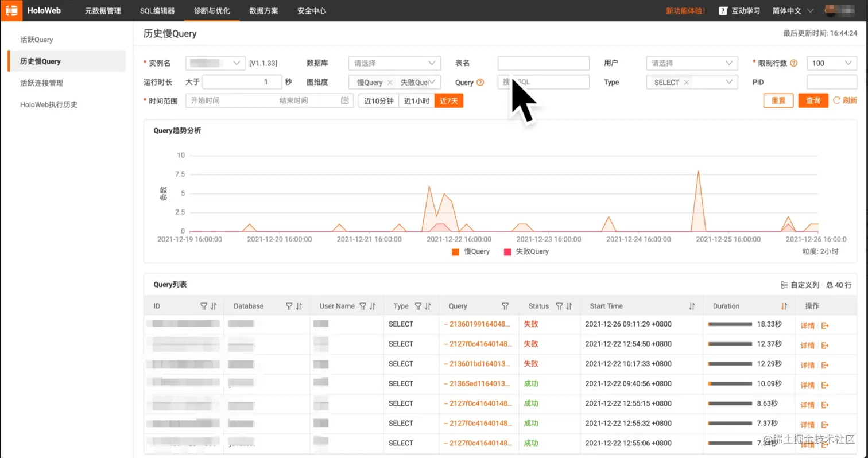The image size is (868, 458).
Task: Open the 实例名 dropdown
Action: [x=216, y=63]
